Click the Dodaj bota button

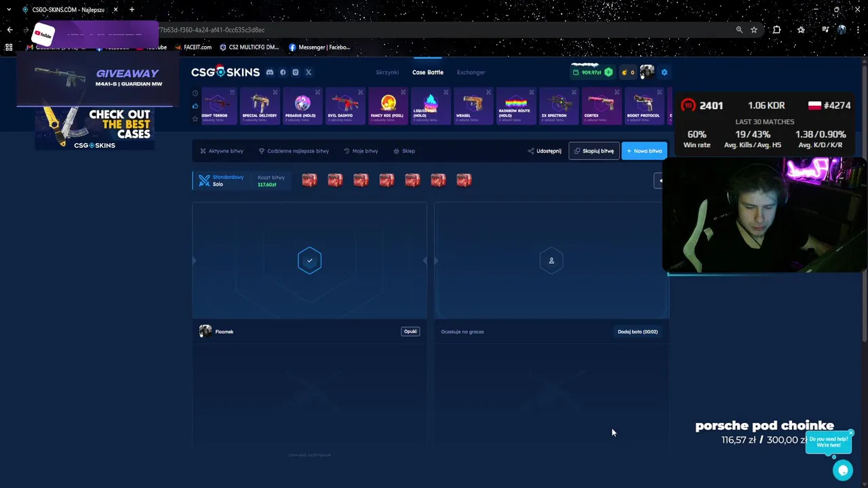click(x=637, y=331)
